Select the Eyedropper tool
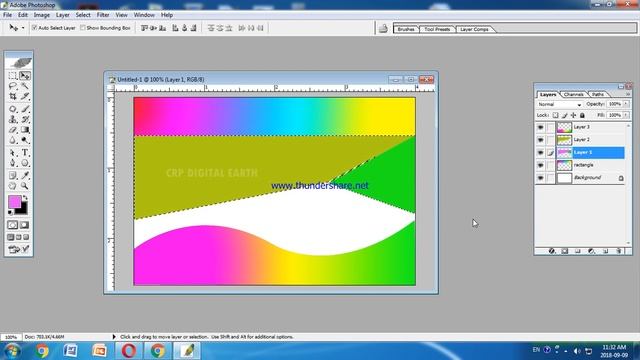This screenshot has width=640, height=360. pos(25,176)
